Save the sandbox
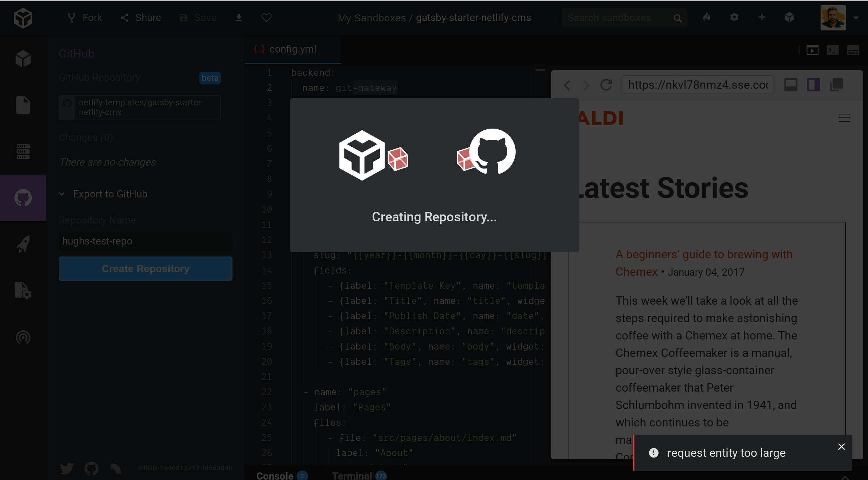The height and width of the screenshot is (480, 868). pos(198,18)
